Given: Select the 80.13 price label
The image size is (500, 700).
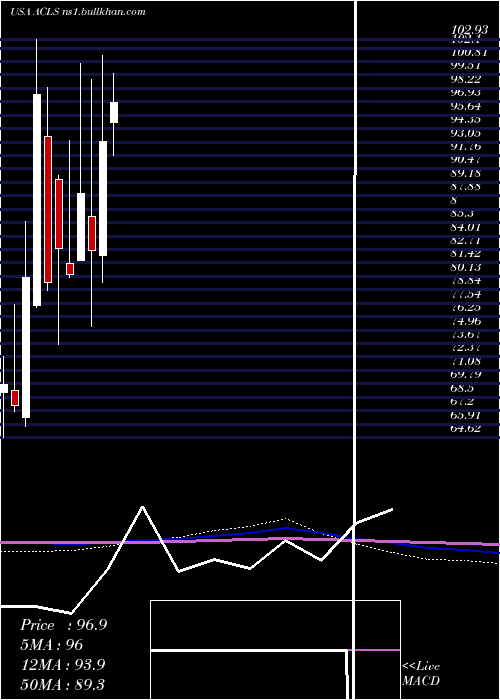Looking at the screenshot, I should [466, 267].
